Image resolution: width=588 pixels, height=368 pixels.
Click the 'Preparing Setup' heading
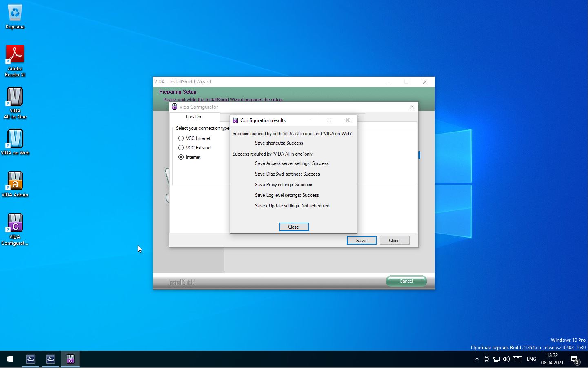178,92
